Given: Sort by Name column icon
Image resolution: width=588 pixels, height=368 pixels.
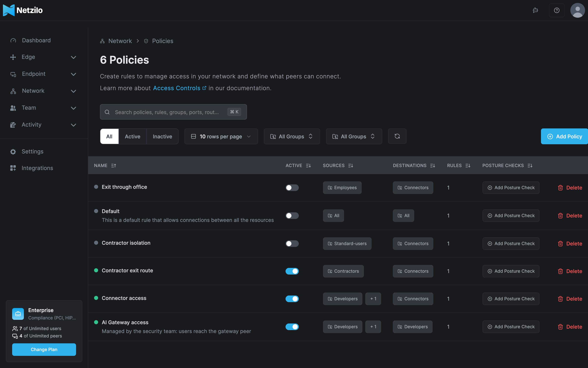Looking at the screenshot, I should pos(114,165).
